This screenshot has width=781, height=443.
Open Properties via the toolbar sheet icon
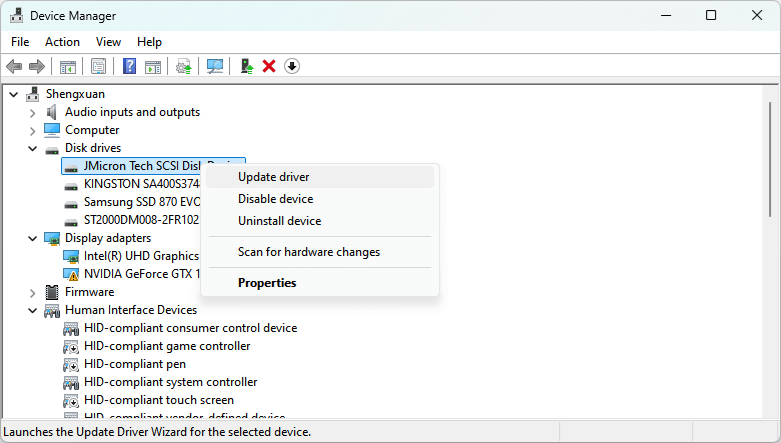[98, 66]
